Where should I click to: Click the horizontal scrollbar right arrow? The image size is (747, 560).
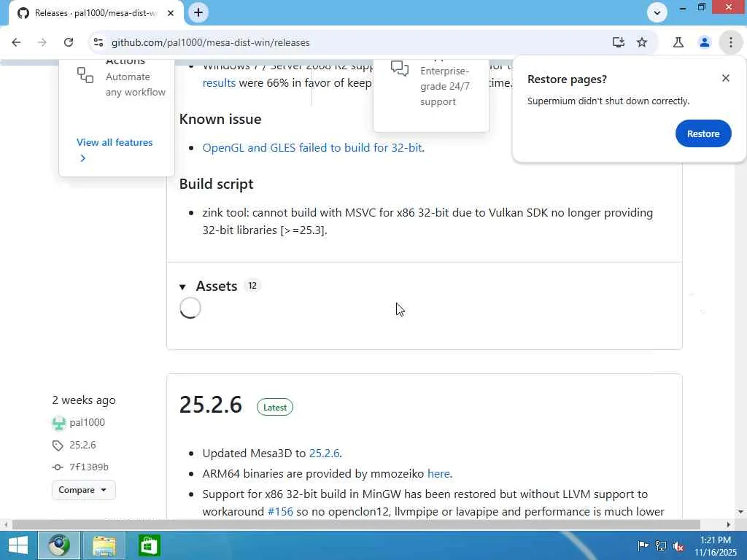[x=729, y=524]
